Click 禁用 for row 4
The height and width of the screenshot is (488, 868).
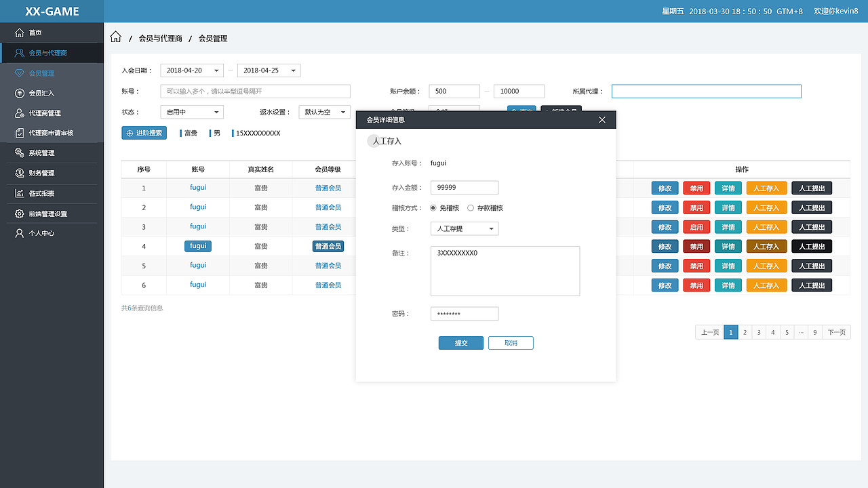coord(696,247)
